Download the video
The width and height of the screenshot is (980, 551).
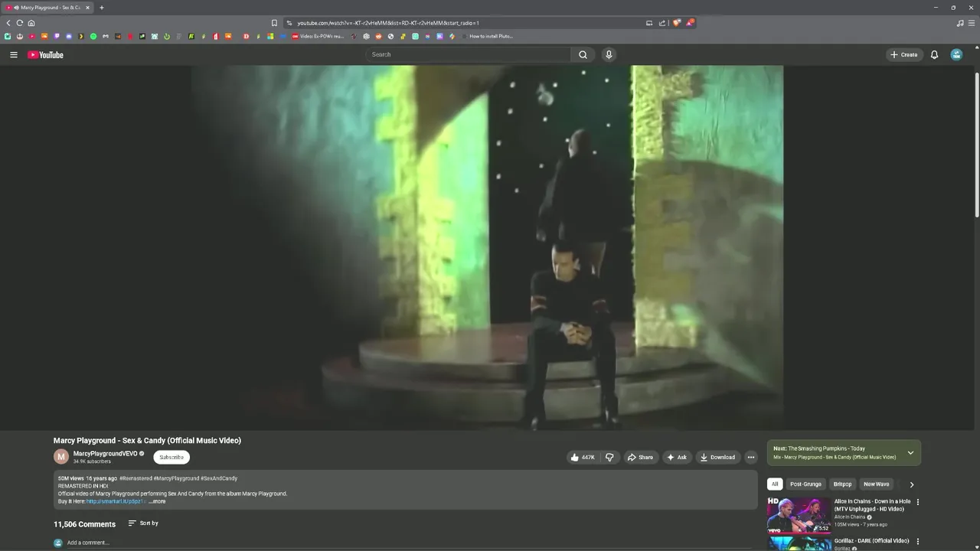pos(717,457)
